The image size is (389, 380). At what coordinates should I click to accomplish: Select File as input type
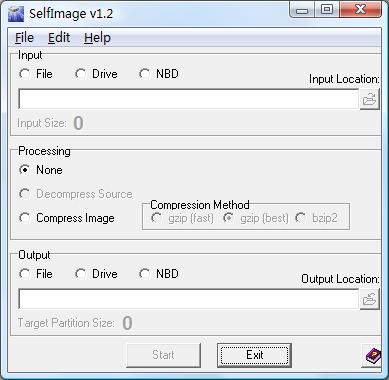tap(36, 74)
